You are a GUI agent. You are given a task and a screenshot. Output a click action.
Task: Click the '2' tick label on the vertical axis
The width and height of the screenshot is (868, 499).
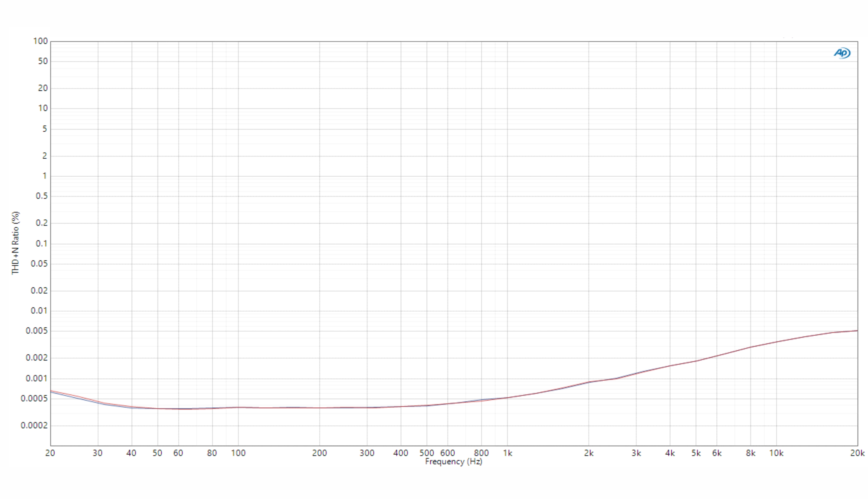[45, 156]
